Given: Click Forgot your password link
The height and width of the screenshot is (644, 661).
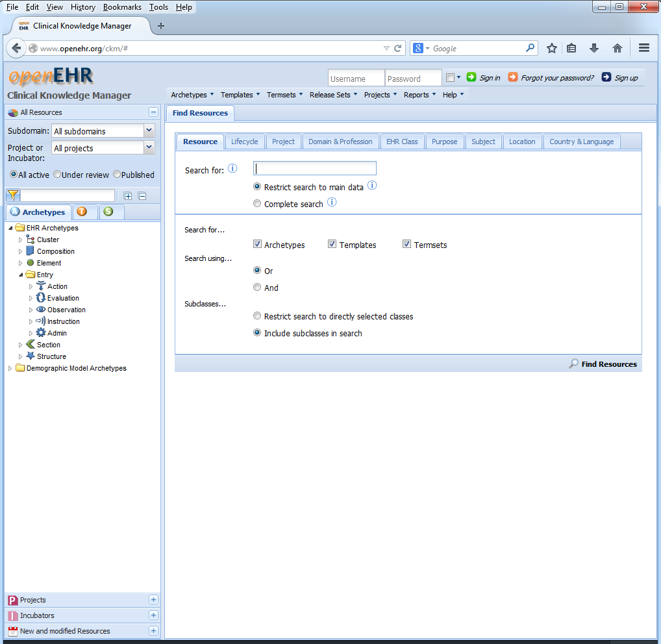Looking at the screenshot, I should point(557,78).
